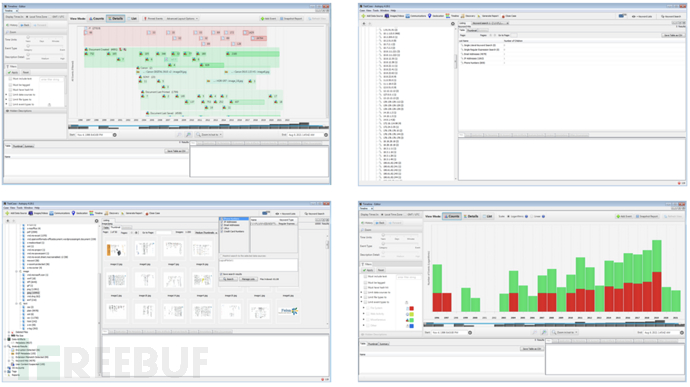The width and height of the screenshot is (690, 387).
Task: Expand Hidden Descriptions panel in details-view timeline
Action: pyautogui.click(x=35, y=111)
